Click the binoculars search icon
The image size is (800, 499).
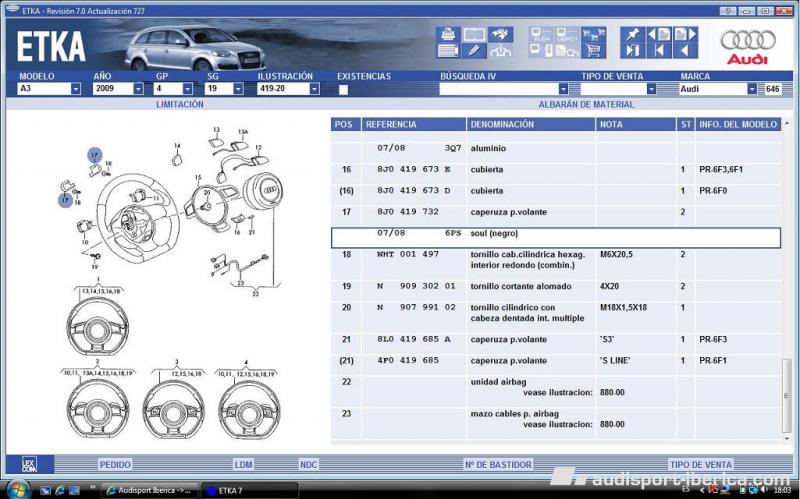point(500,34)
